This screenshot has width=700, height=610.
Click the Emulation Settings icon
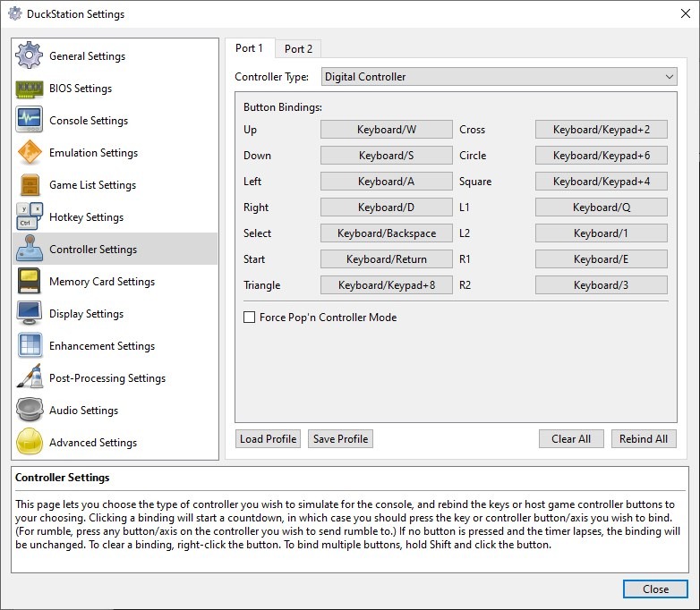tap(29, 153)
